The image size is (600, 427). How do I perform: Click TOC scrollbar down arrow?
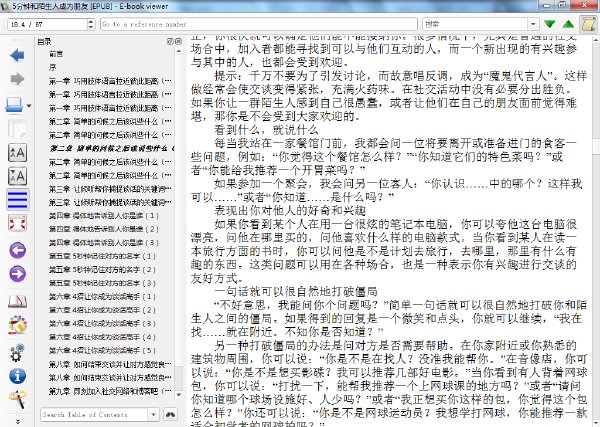(179, 394)
